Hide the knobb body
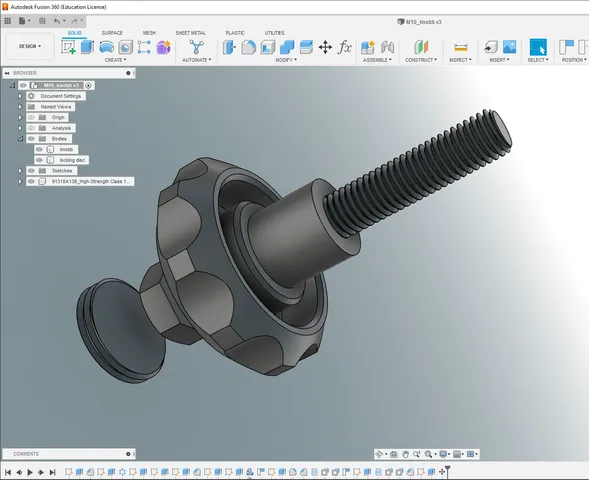Screen dimensions: 589x480 (x=39, y=149)
